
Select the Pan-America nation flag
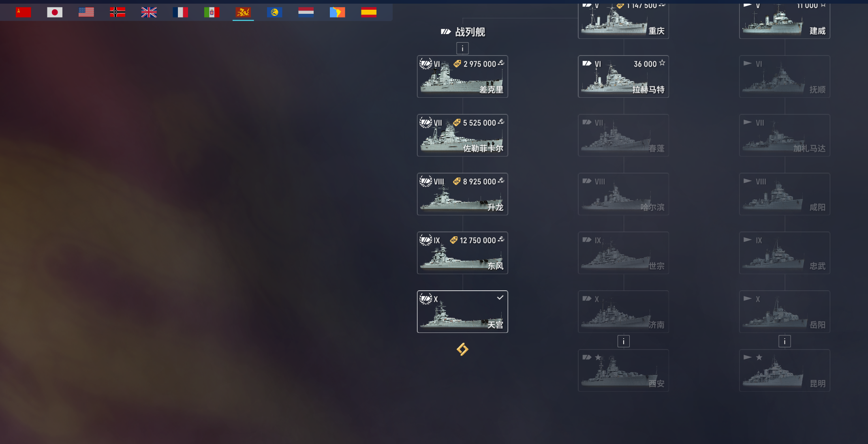(338, 13)
